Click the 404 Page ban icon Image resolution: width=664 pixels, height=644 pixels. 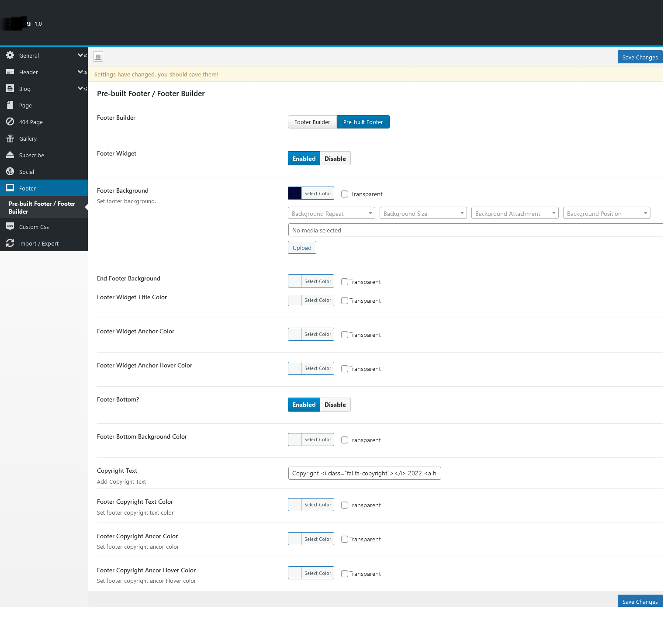pyautogui.click(x=10, y=122)
